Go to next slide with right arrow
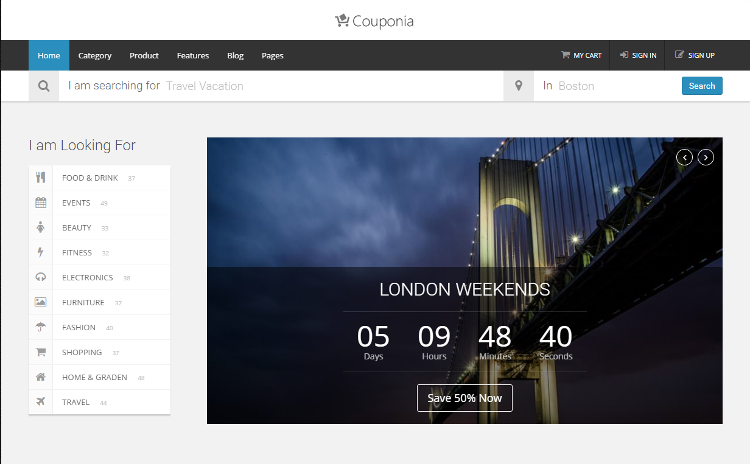750x464 pixels. point(706,157)
